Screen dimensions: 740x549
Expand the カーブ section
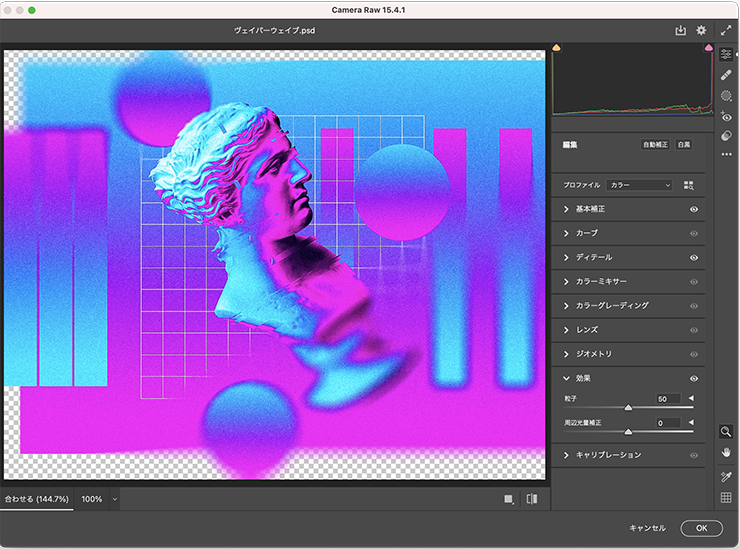[566, 233]
